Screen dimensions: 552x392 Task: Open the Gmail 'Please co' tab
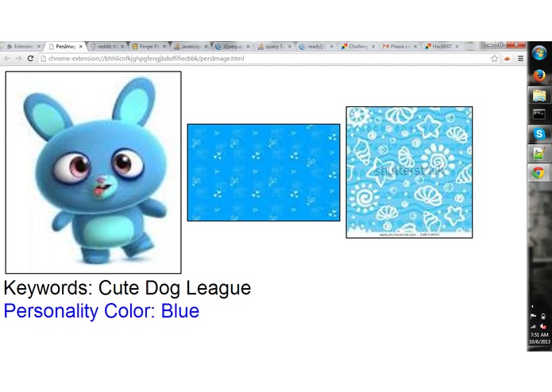(400, 46)
